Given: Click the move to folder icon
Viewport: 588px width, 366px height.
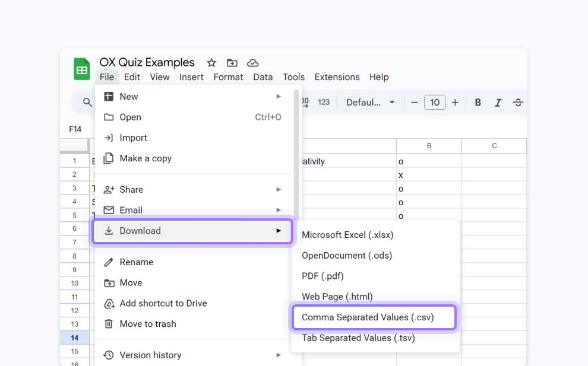Looking at the screenshot, I should tap(232, 63).
